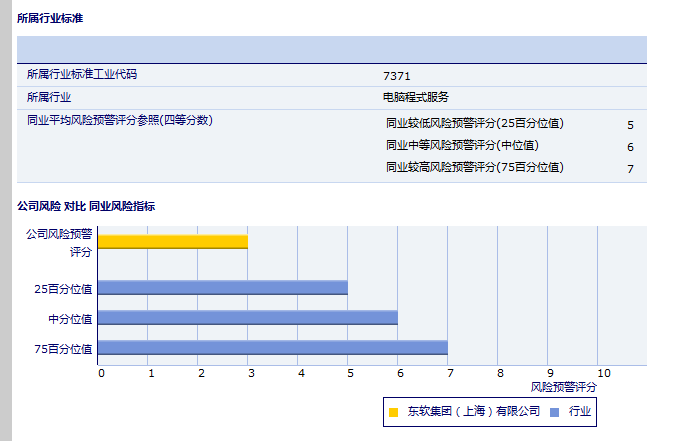Click the 所属行业标准工业代码 row label
The width and height of the screenshot is (682, 441).
click(82, 75)
